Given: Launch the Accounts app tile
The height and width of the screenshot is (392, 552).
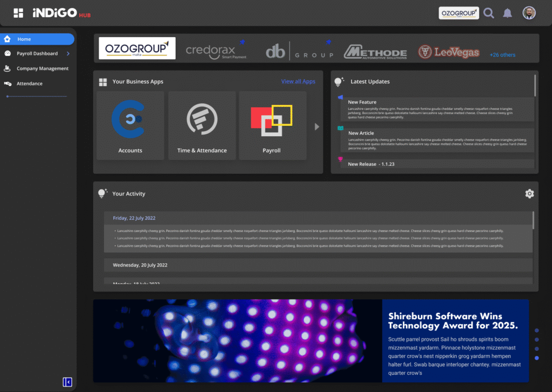Looking at the screenshot, I should coord(130,125).
